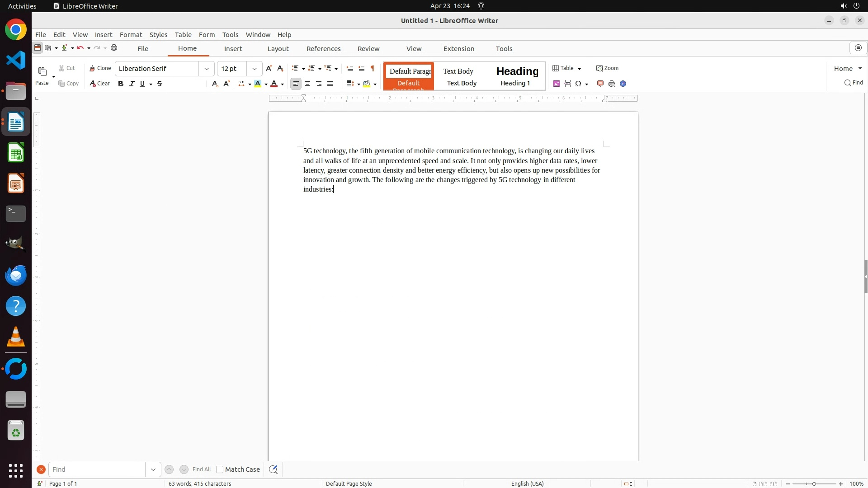Click into the Find text field
Viewport: 868px width, 488px height.
(97, 469)
